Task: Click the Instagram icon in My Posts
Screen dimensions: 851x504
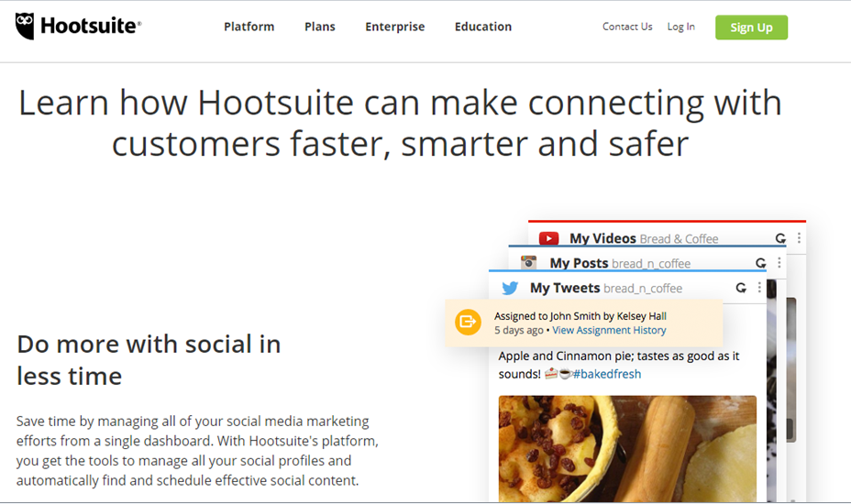Action: point(528,263)
